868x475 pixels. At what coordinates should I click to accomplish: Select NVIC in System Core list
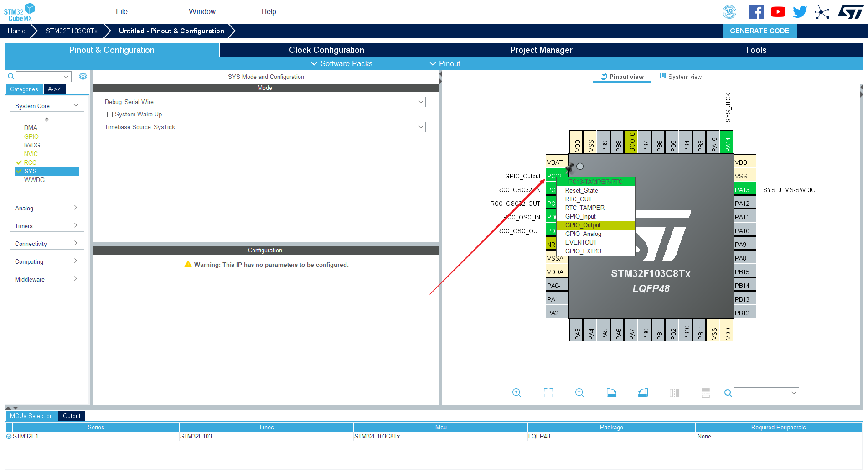click(31, 154)
